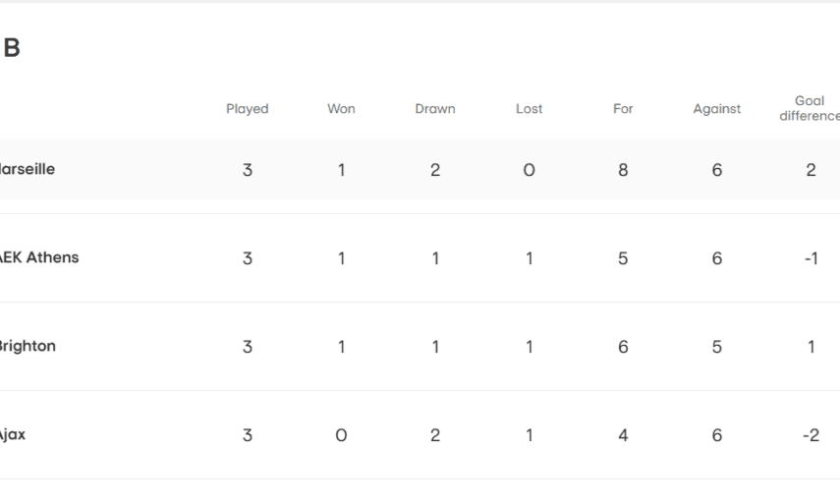Click the Marseille team name
The height and width of the screenshot is (504, 840).
28,169
